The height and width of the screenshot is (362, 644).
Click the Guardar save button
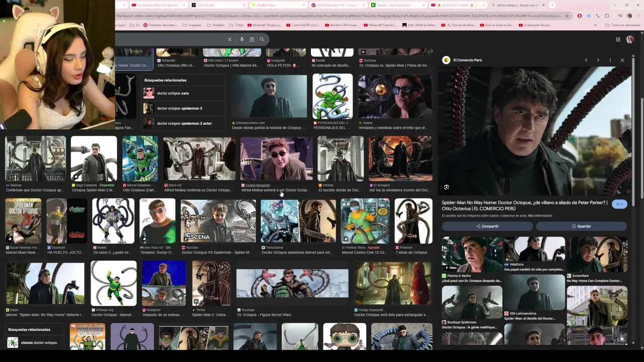click(581, 226)
